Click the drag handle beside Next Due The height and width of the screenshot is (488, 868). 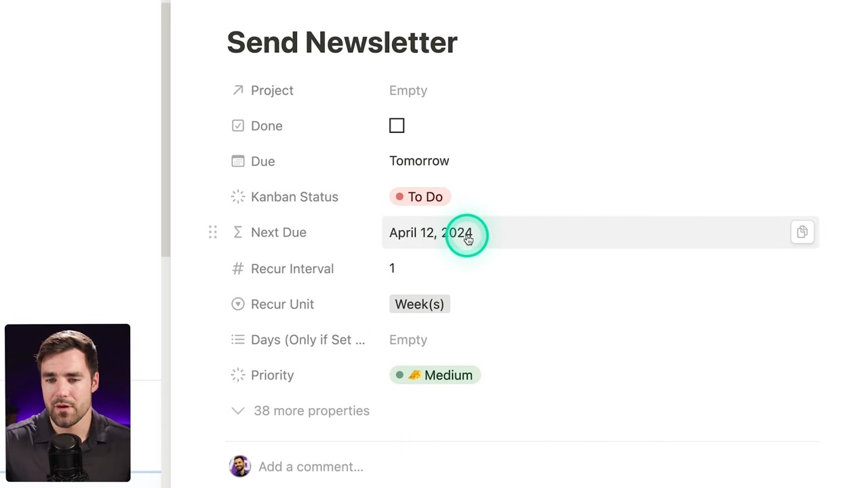click(213, 232)
